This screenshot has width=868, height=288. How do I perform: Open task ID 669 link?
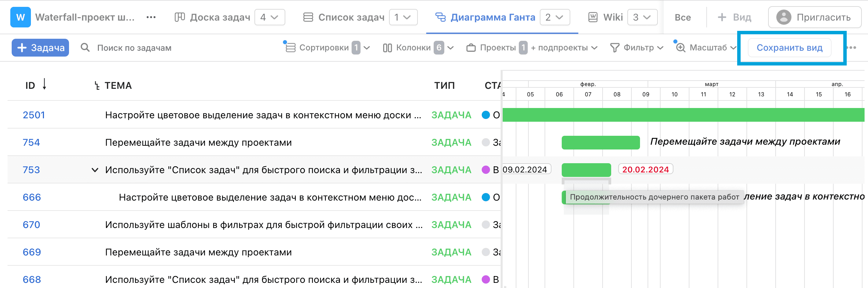32,252
